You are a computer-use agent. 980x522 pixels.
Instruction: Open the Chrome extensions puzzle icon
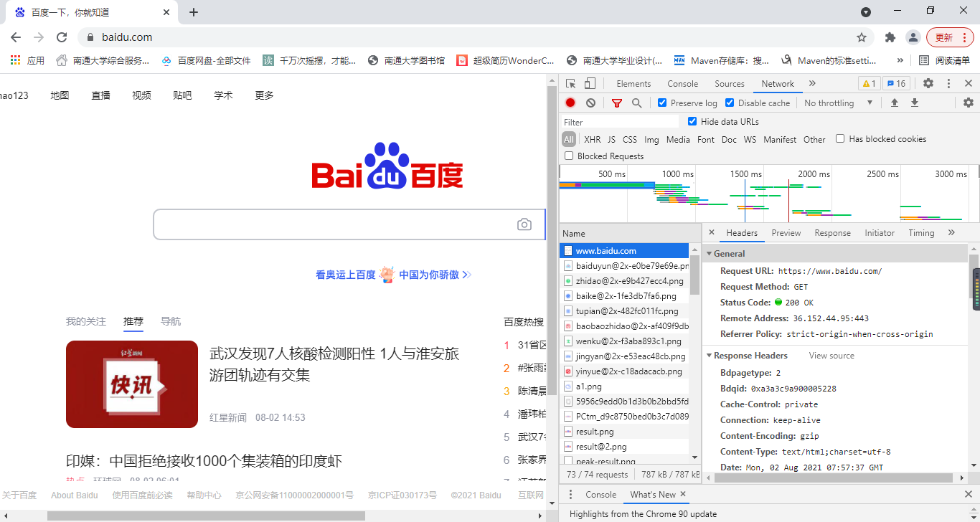coord(890,37)
